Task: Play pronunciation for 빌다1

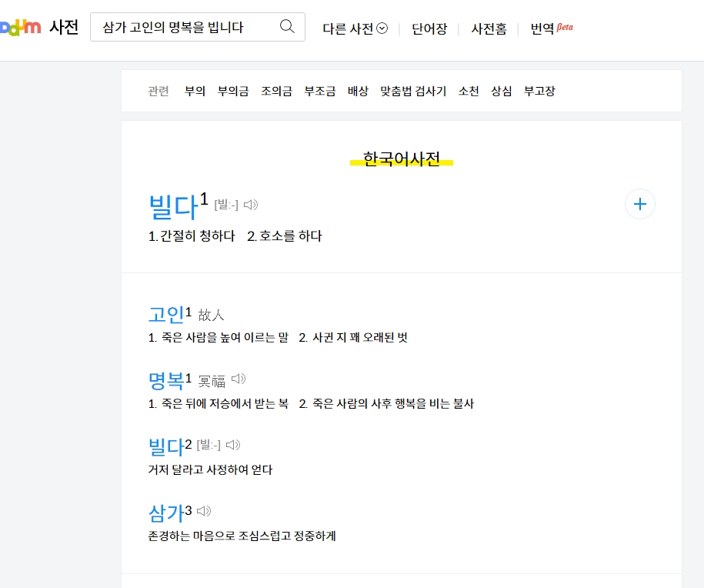Action: coord(250,205)
